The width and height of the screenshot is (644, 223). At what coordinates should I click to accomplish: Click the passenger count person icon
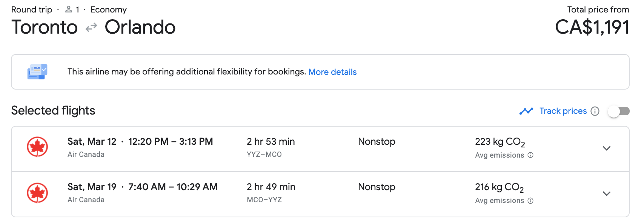(x=69, y=9)
